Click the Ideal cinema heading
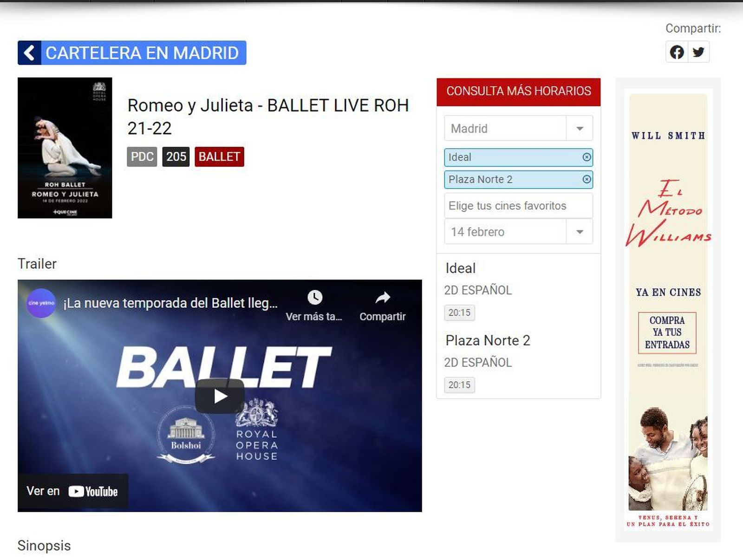Viewport: 743px width, 560px height. click(x=460, y=268)
